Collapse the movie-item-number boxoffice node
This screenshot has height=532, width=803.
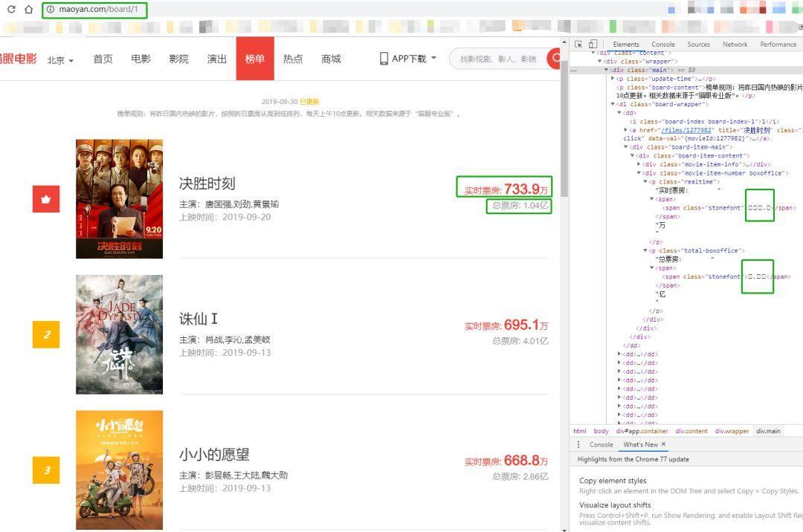pos(639,173)
